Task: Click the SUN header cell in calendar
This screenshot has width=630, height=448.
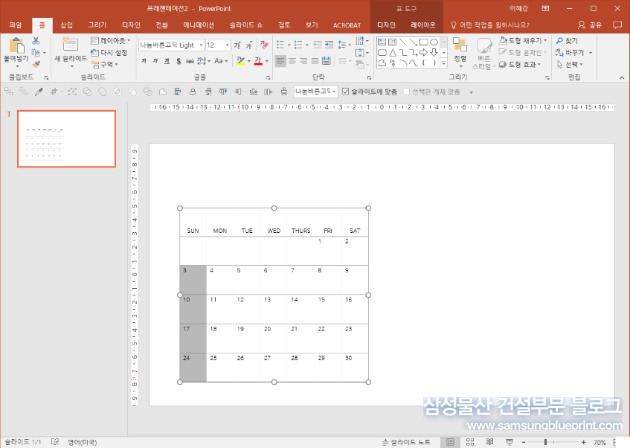Action: (193, 231)
